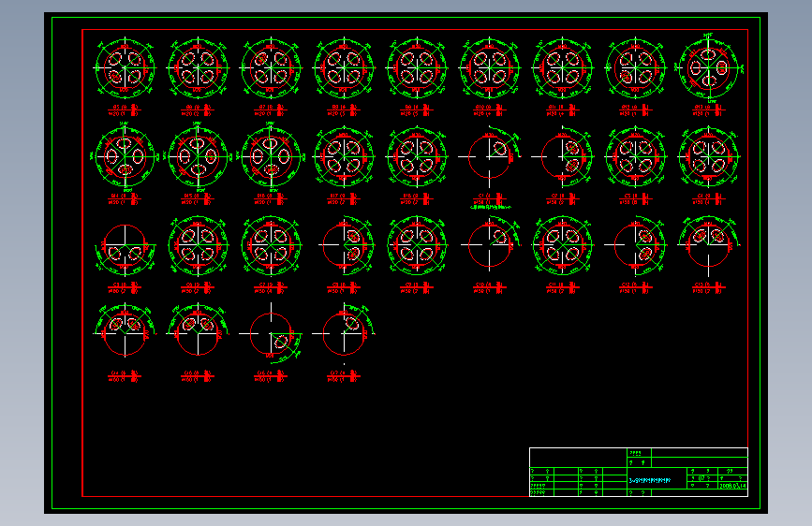Select the flange view labeled C4
The width and height of the screenshot is (812, 526).
(x=709, y=156)
